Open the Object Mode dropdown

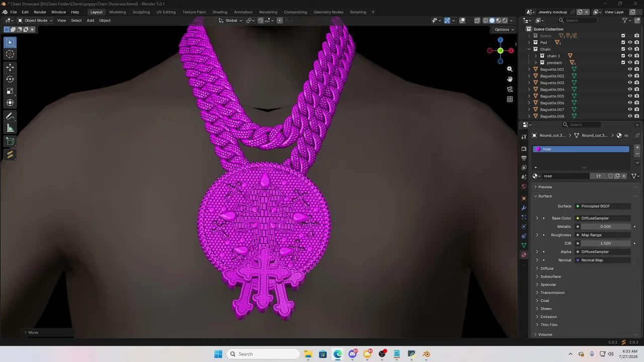35,21
